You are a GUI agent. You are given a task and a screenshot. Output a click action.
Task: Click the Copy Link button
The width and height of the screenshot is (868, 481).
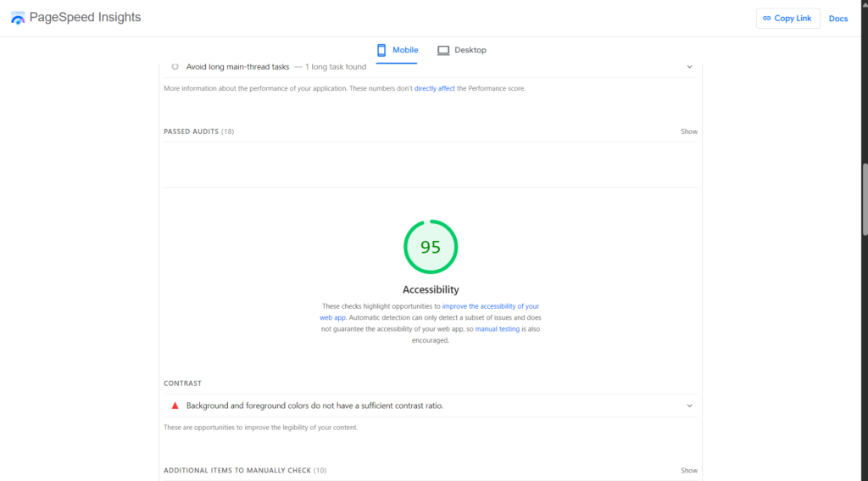click(787, 19)
